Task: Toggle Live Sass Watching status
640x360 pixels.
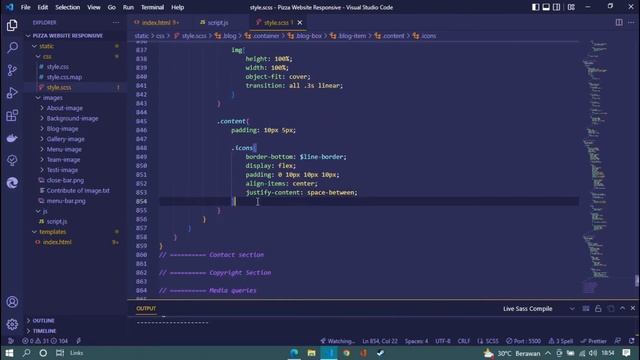Action: point(338,341)
